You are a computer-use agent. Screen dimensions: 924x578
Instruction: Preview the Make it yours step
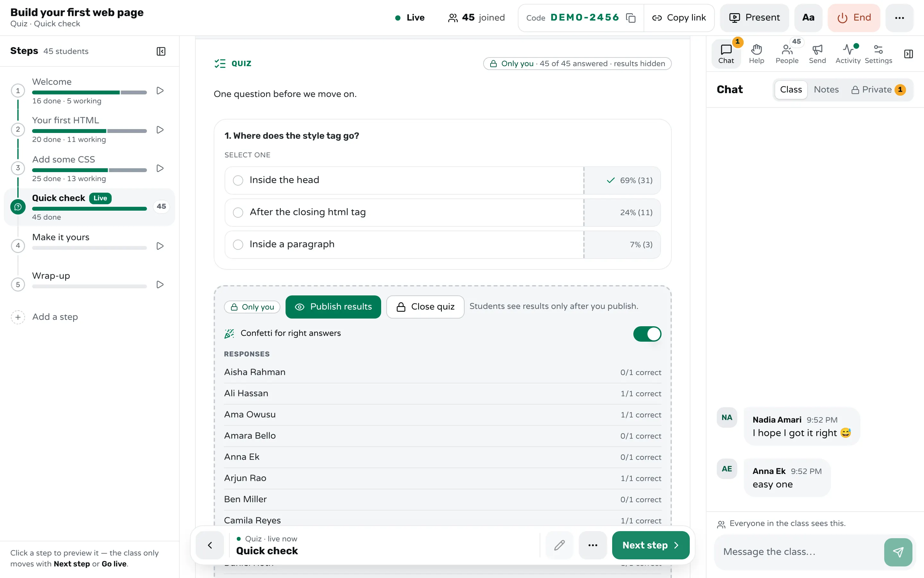pos(160,246)
